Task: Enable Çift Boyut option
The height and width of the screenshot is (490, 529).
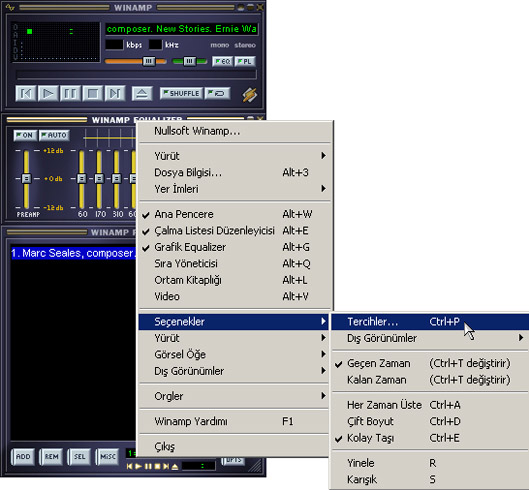Action: click(x=430, y=421)
